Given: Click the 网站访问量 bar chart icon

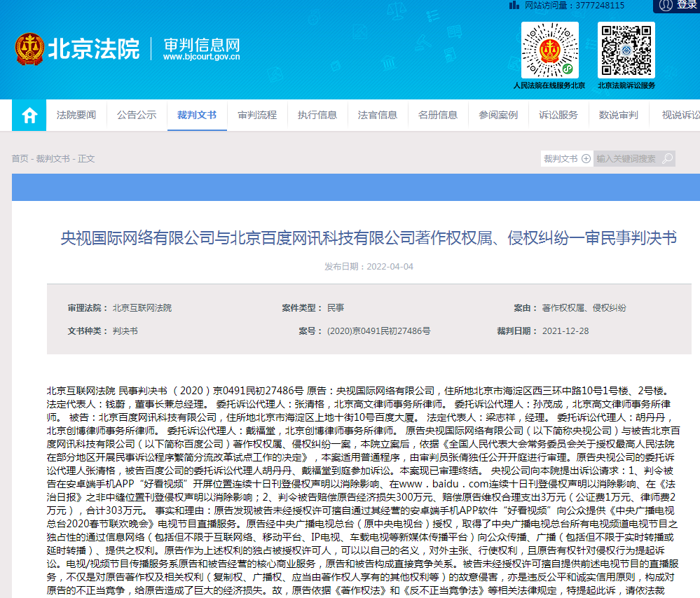Looking at the screenshot, I should [x=516, y=5].
